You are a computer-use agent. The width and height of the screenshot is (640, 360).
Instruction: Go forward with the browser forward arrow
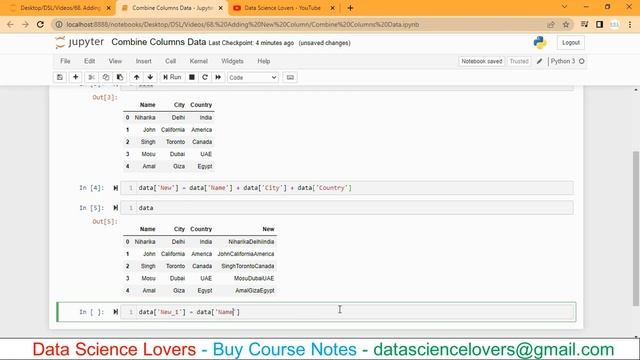coord(25,24)
